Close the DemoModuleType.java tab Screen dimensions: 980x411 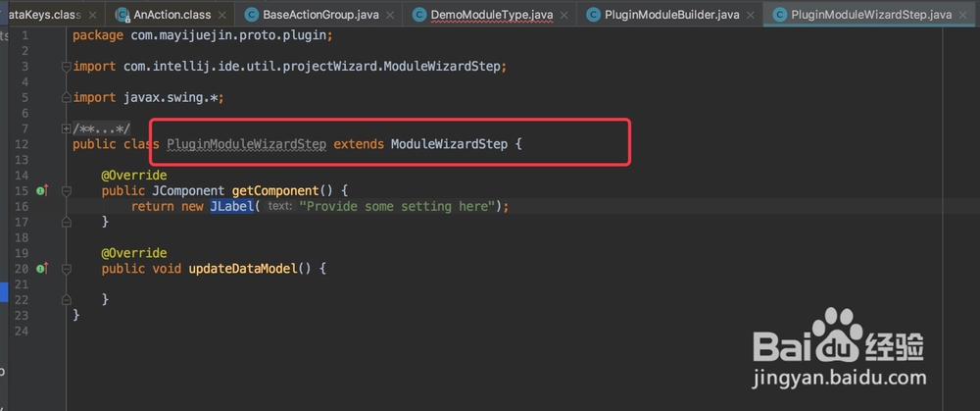point(564,15)
